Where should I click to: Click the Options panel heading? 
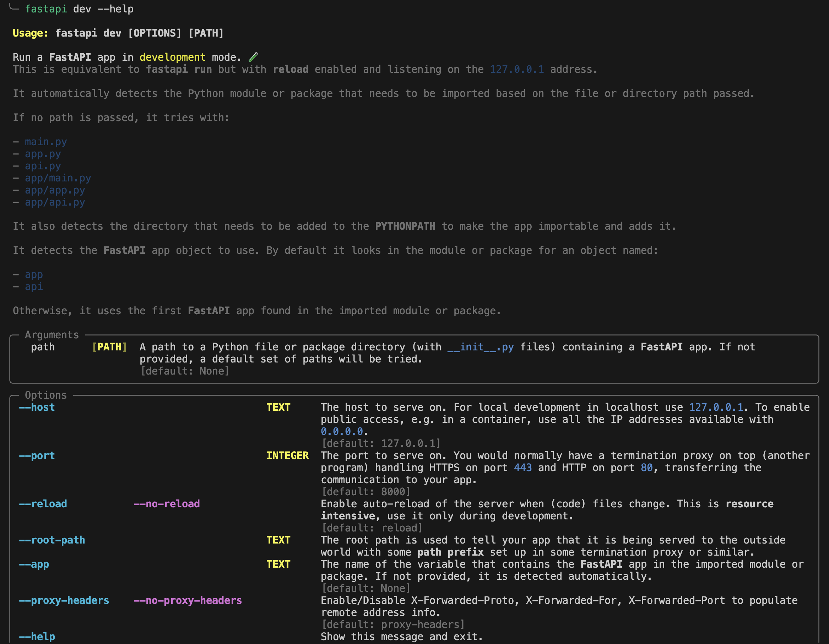pyautogui.click(x=45, y=395)
